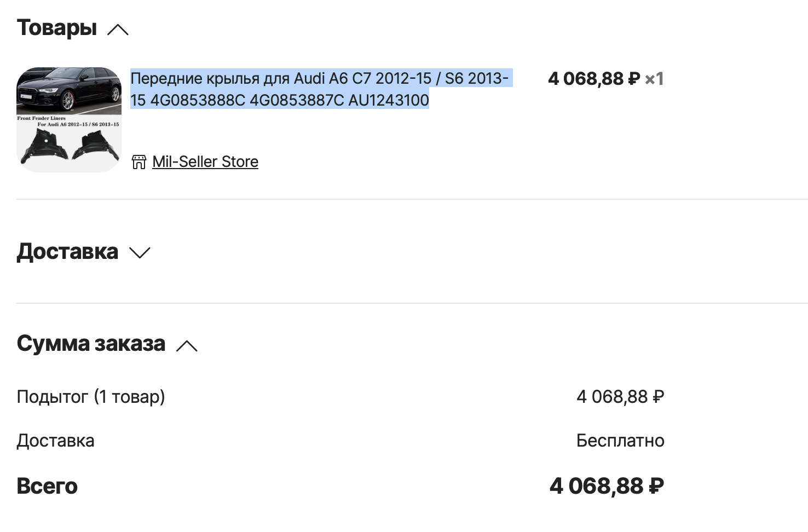Collapse the Товары section chevron

(118, 30)
